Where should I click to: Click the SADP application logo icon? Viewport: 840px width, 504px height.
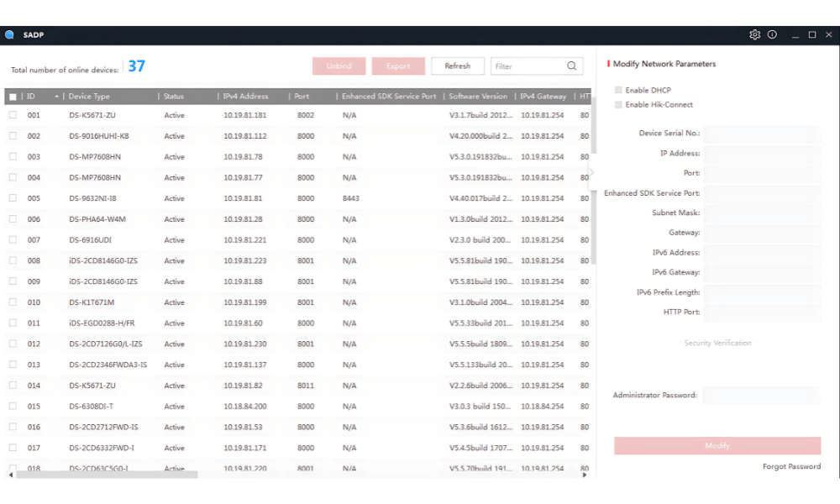[9, 34]
